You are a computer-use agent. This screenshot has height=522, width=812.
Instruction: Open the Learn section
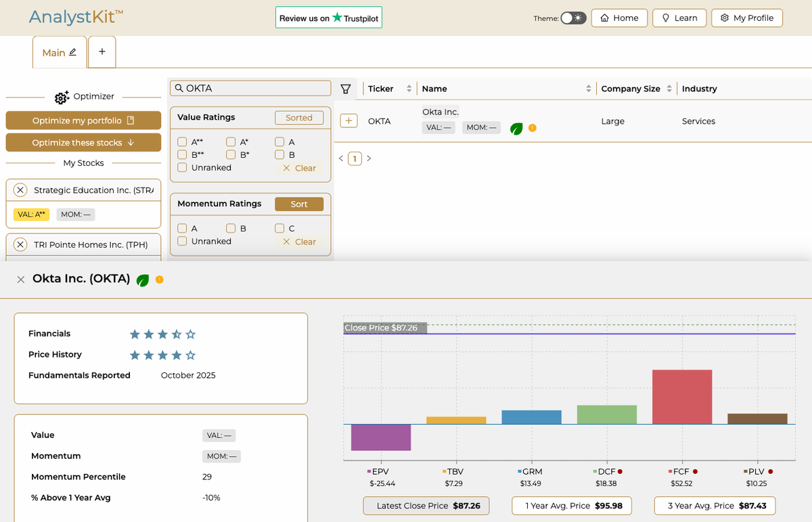pyautogui.click(x=679, y=18)
